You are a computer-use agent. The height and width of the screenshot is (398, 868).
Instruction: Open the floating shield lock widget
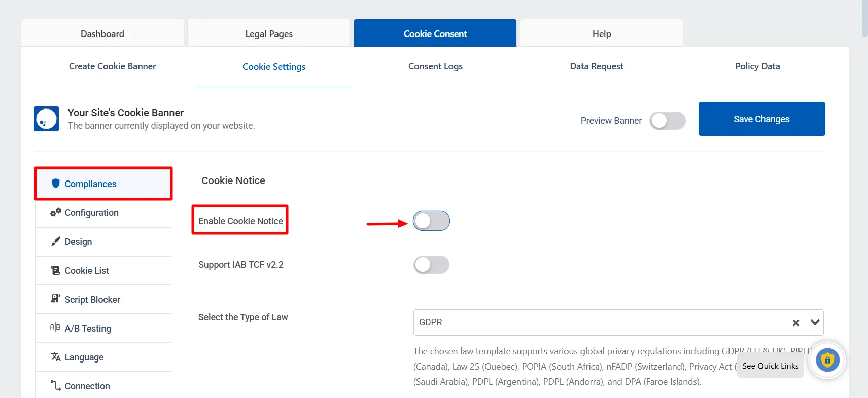pyautogui.click(x=827, y=360)
